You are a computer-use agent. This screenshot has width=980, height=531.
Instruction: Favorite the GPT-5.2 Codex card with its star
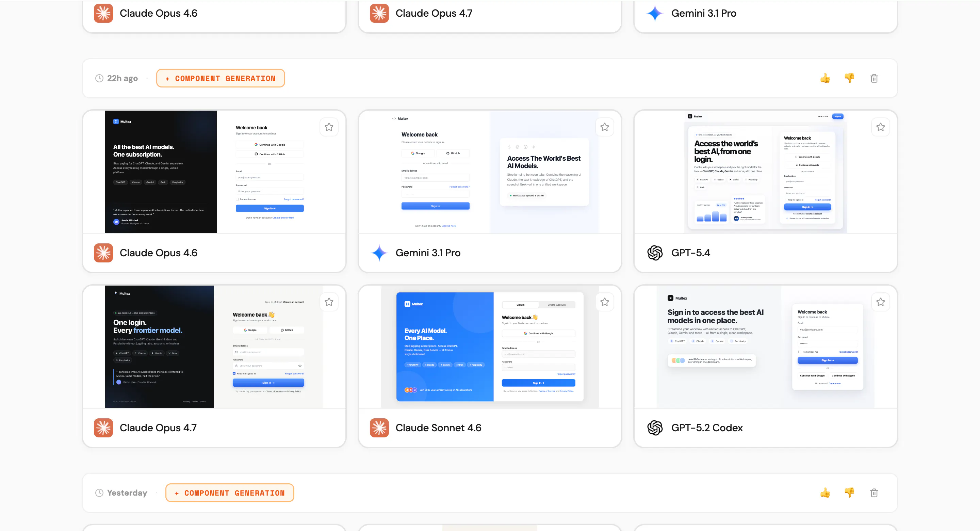click(x=880, y=302)
